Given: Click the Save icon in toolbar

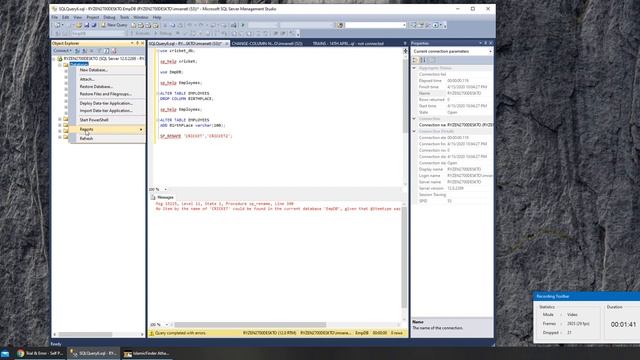Looking at the screenshot, I should pos(87,25).
